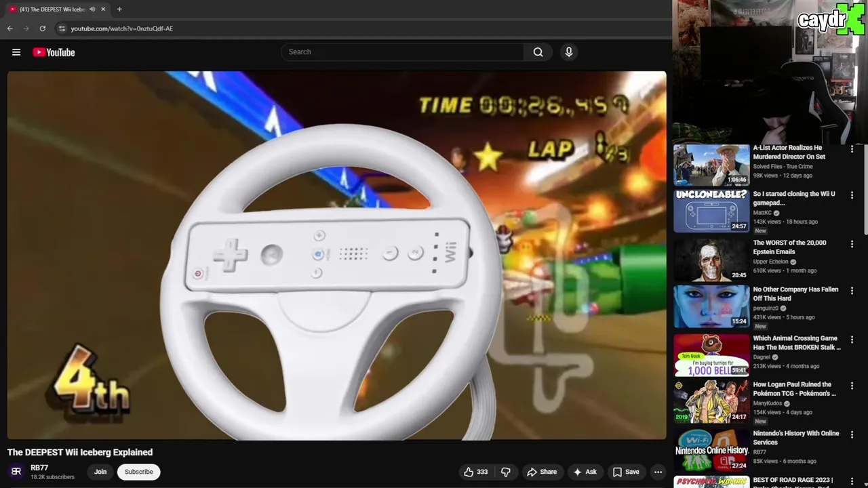Open options for No Other Company video
The image size is (868, 488).
[x=852, y=290]
